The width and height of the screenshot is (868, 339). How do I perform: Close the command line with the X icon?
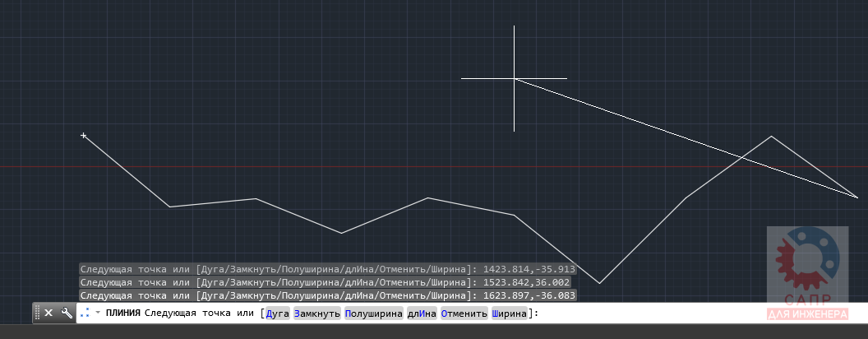48,313
